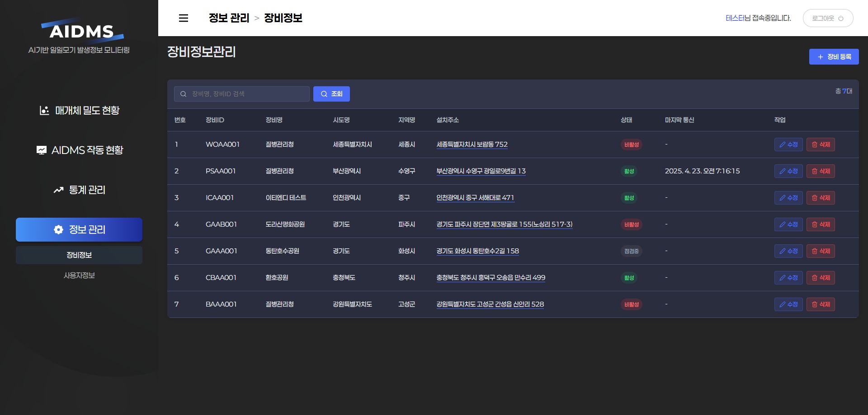
Task: Open address 부산광역시 수영구 광일로9번길 13
Action: click(481, 171)
